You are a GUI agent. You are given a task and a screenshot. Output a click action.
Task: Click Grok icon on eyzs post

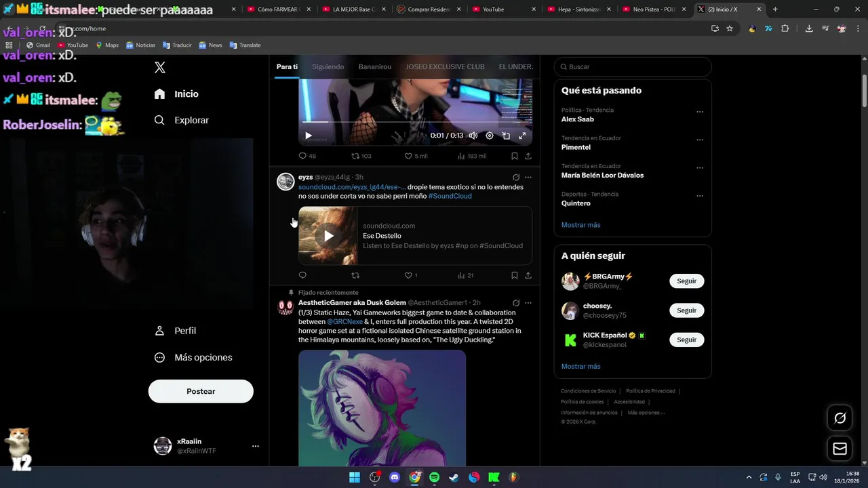coord(516,178)
